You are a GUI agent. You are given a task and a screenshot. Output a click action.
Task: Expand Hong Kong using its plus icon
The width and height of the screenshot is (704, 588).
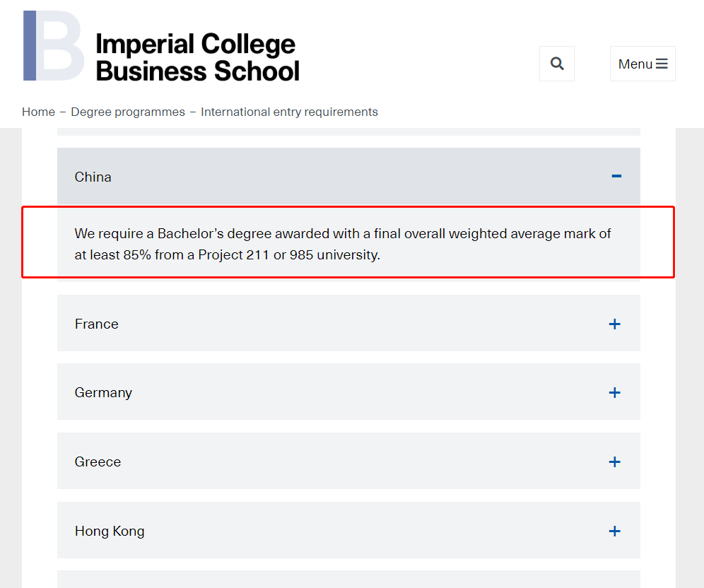pos(615,530)
